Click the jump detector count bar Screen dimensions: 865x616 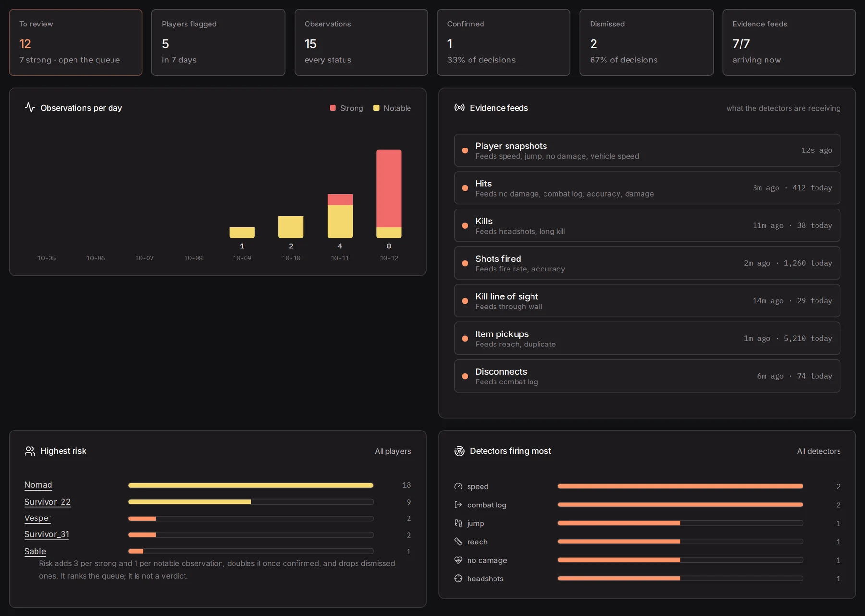coord(680,523)
